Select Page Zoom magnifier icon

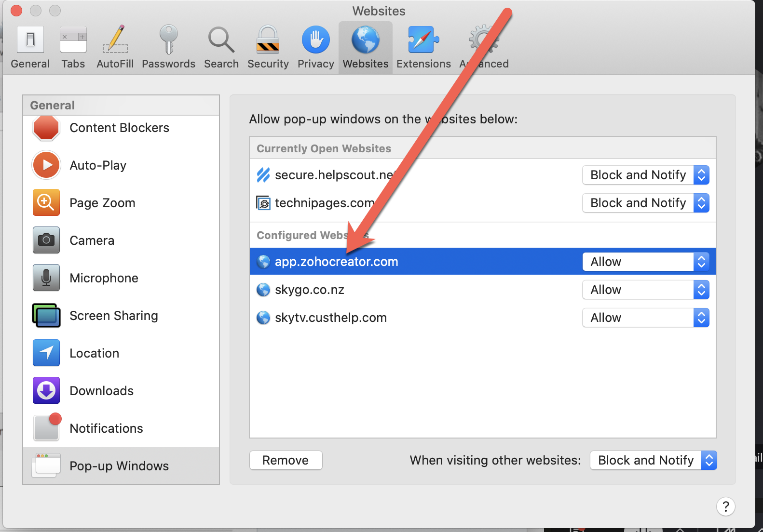[46, 202]
